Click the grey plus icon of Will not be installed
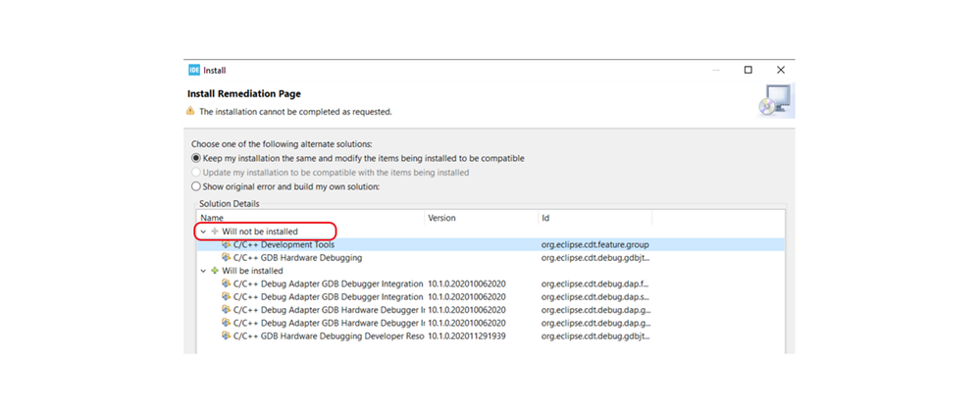 click(x=215, y=232)
